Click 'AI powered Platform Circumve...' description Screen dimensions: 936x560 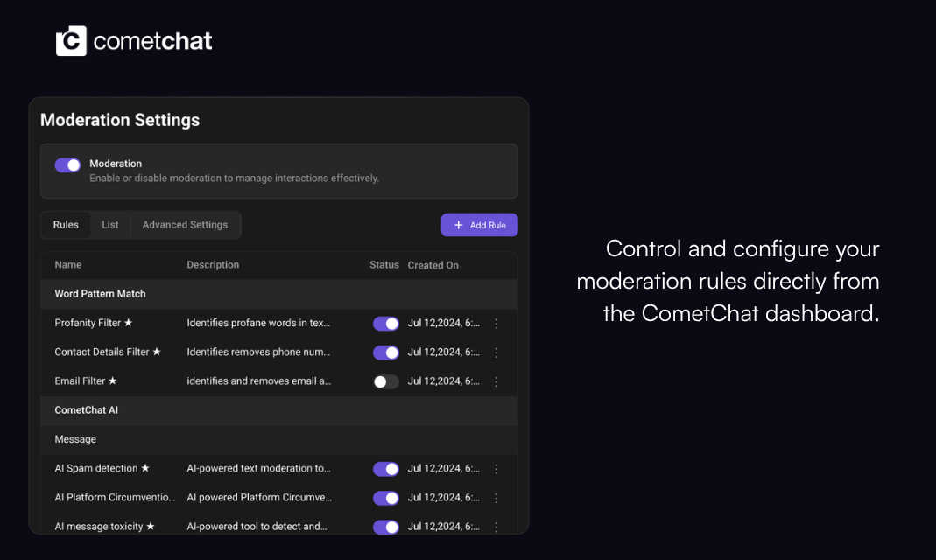pyautogui.click(x=259, y=497)
